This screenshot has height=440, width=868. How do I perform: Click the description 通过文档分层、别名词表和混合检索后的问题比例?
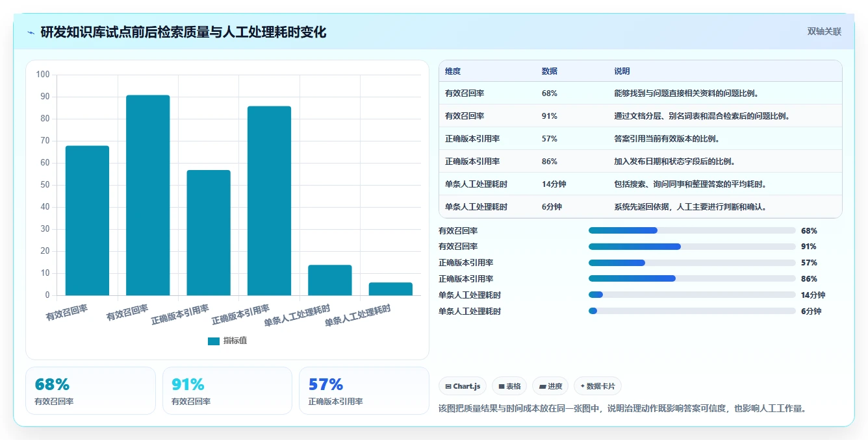click(x=702, y=116)
